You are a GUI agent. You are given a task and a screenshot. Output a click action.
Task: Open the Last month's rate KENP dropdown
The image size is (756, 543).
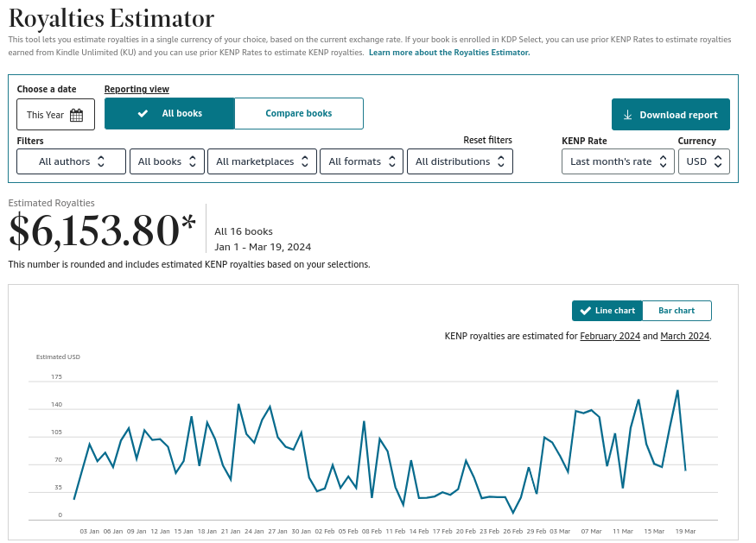[618, 161]
